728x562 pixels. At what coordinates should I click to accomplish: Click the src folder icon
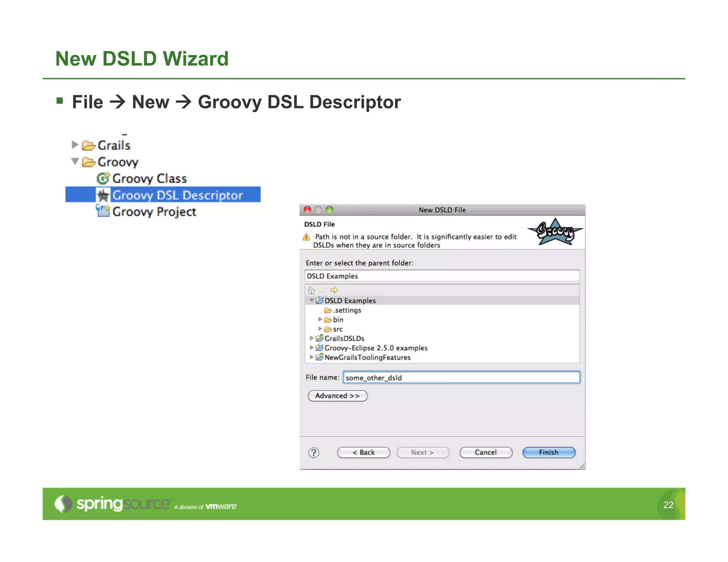[328, 329]
